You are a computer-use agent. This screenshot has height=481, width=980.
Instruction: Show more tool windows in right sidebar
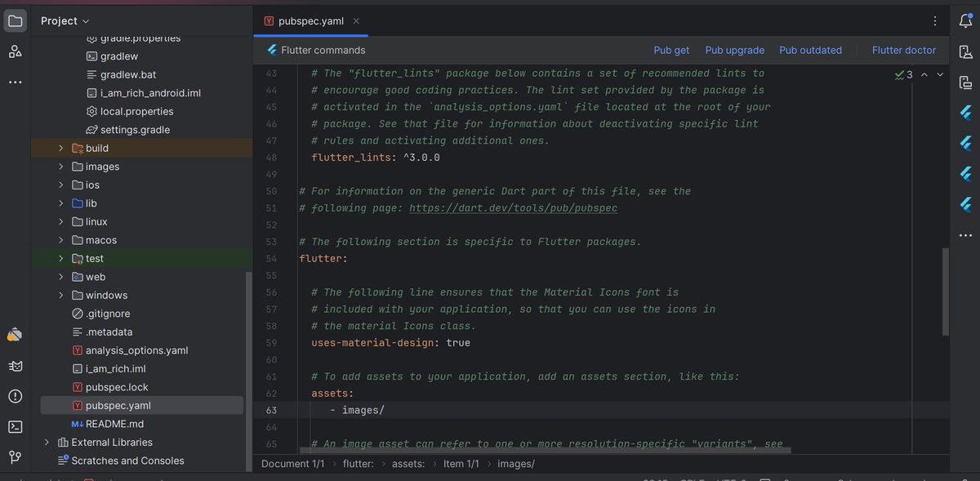pos(965,234)
